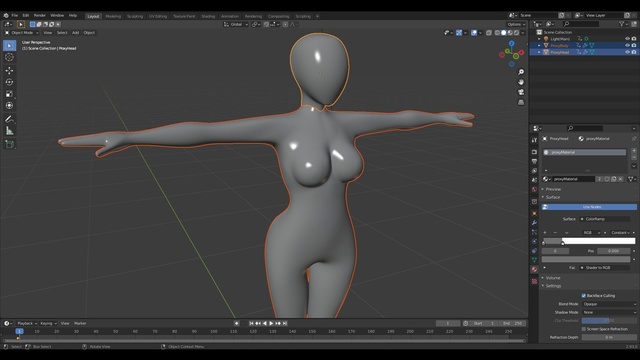640x360 pixels.
Task: Open the Shadow Mode None dropdown
Action: pos(609,312)
